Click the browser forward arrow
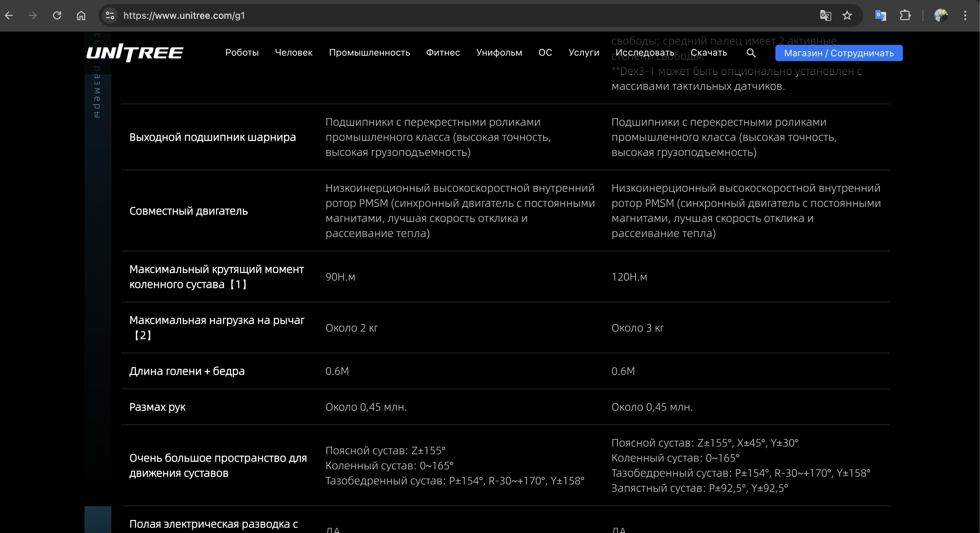The width and height of the screenshot is (980, 533). click(x=33, y=15)
